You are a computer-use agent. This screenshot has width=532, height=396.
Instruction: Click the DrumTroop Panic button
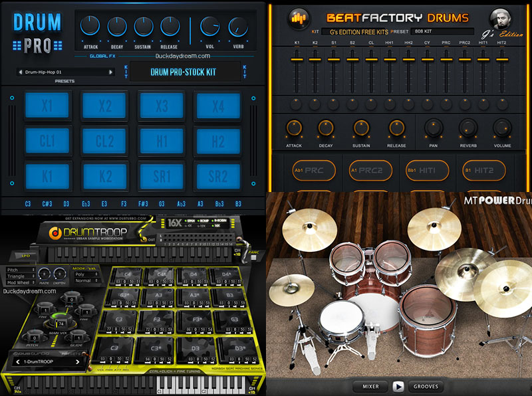(253, 257)
